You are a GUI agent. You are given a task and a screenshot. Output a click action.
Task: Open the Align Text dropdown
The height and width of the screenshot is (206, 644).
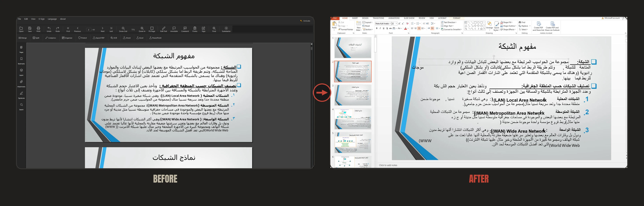coord(447,26)
